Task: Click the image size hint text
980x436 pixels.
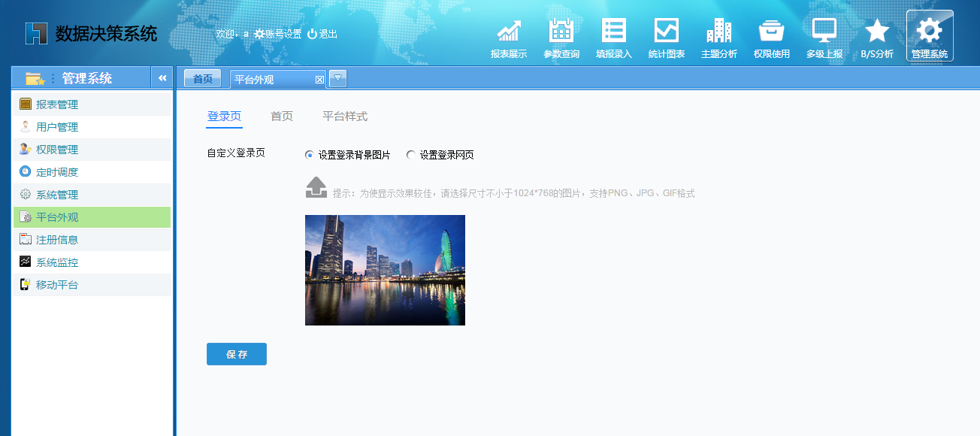Action: [x=513, y=193]
